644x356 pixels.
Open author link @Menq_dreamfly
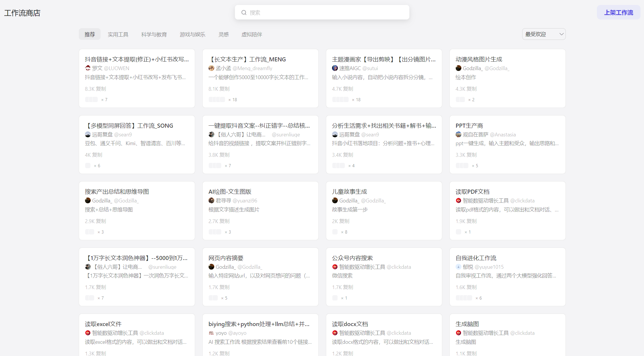(253, 68)
